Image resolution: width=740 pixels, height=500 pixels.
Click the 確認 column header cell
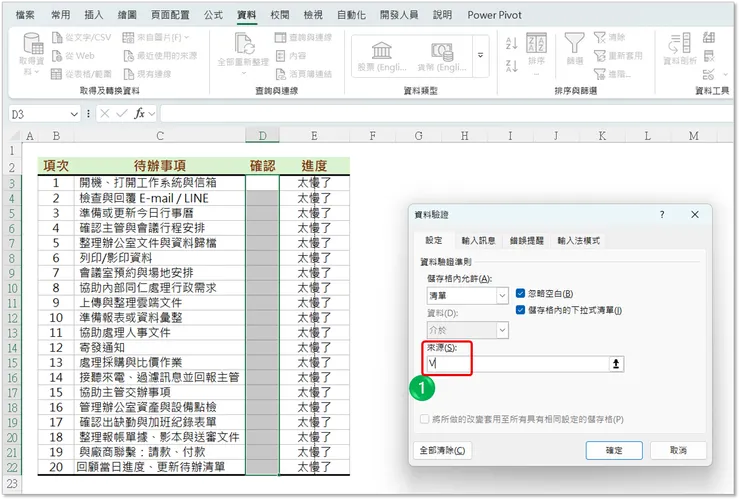262,166
